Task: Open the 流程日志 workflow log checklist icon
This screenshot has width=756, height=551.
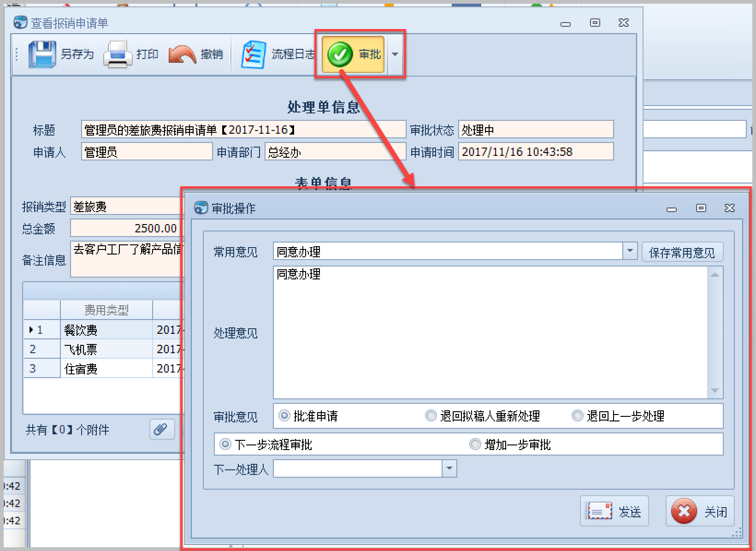Action: (x=253, y=54)
